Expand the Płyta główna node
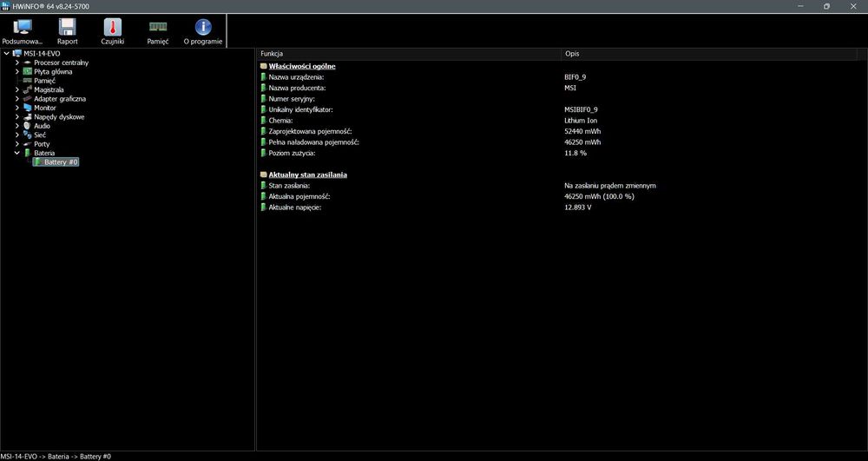The image size is (868, 461). [17, 71]
